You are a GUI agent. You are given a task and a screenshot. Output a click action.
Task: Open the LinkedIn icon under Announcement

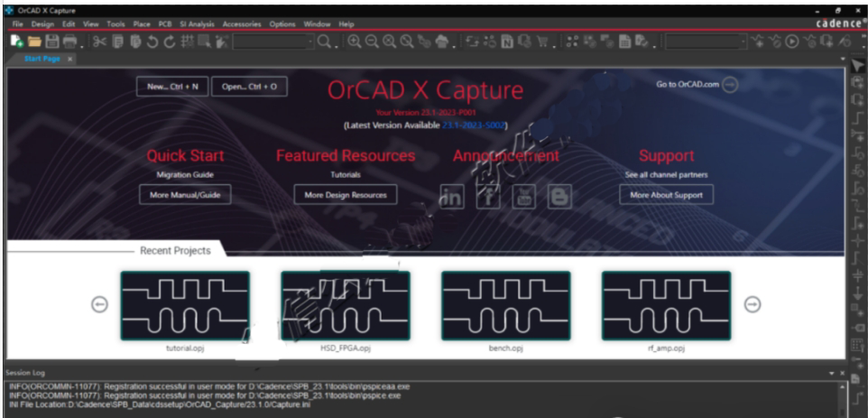[452, 197]
